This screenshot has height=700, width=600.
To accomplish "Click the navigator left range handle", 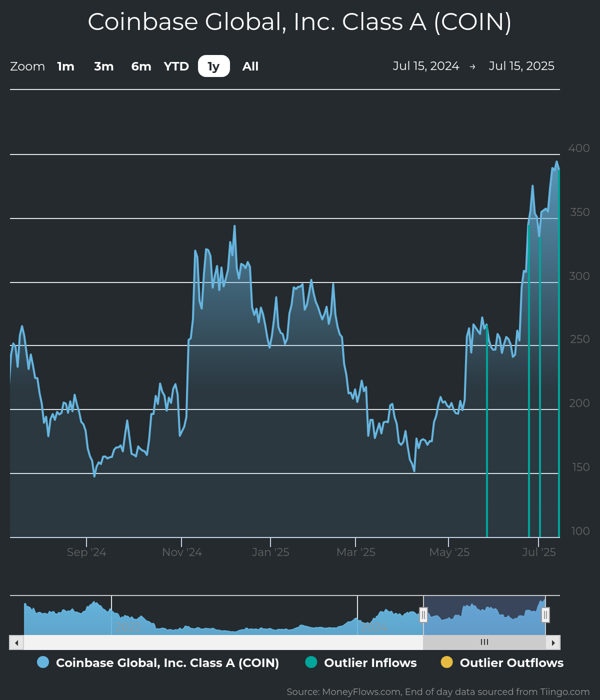I will click(423, 615).
